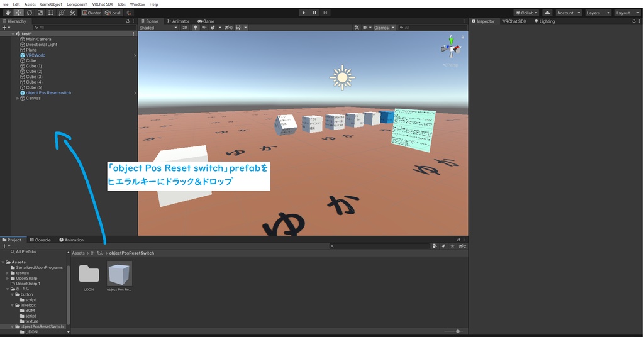The width and height of the screenshot is (644, 337).
Task: Expand the testtex folder
Action: pos(8,273)
